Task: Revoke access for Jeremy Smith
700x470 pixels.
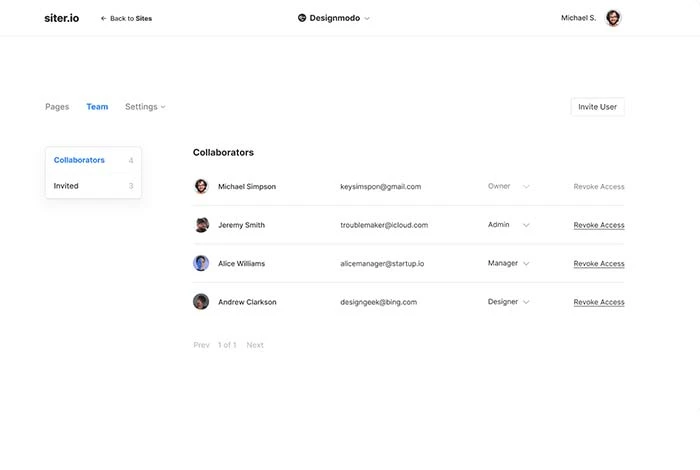Action: 598,225
